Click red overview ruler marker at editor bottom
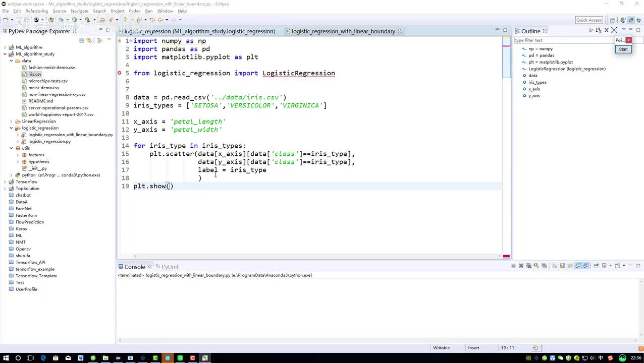 click(x=506, y=256)
